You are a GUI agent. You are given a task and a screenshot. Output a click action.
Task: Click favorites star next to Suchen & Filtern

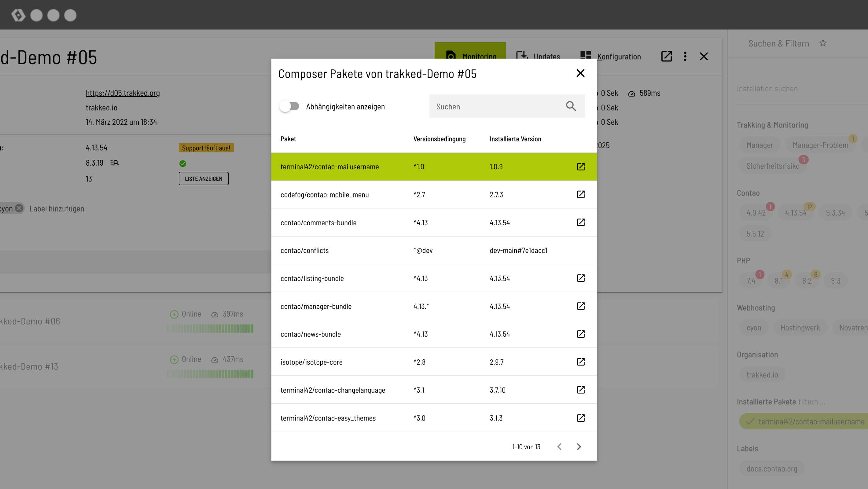tap(823, 43)
